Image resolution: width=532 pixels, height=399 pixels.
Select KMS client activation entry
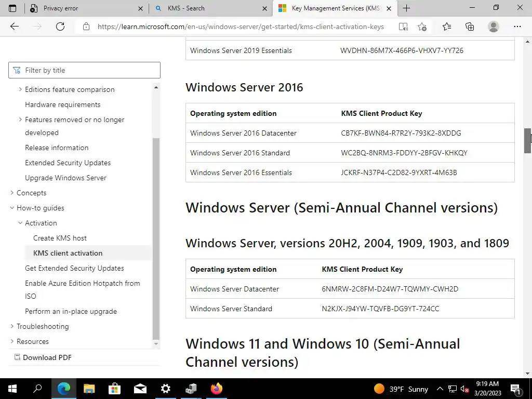68,253
